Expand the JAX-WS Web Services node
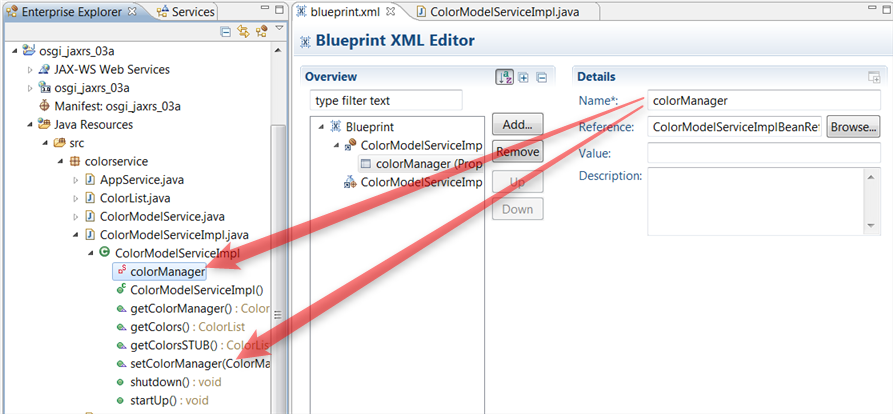This screenshot has width=893, height=414. tap(30, 70)
